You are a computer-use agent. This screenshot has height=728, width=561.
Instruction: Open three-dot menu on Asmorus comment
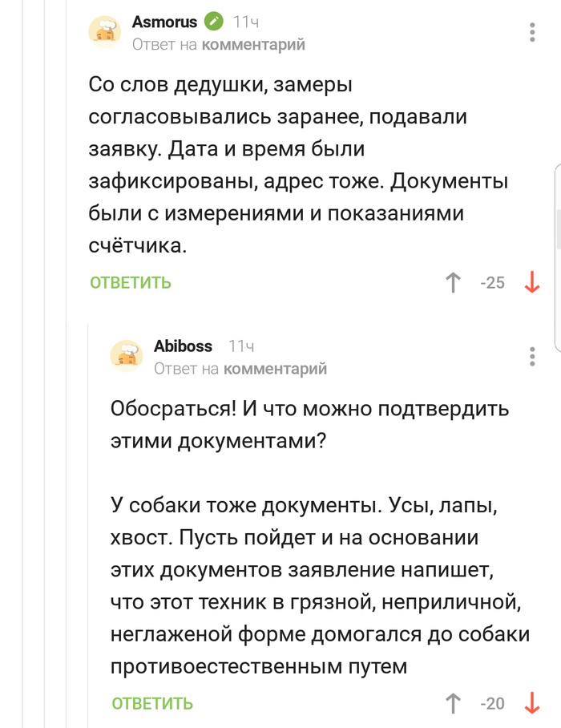tap(532, 33)
